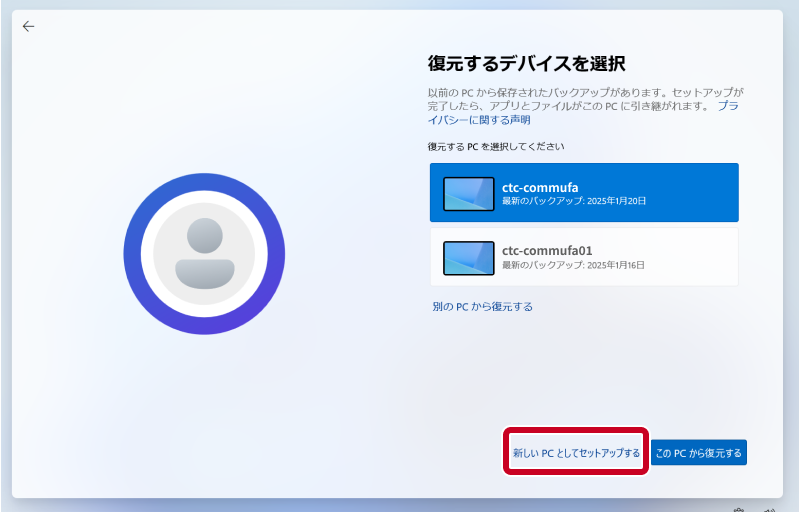The height and width of the screenshot is (512, 800).
Task: Select the ctc-commufa01 backup device
Action: [584, 257]
